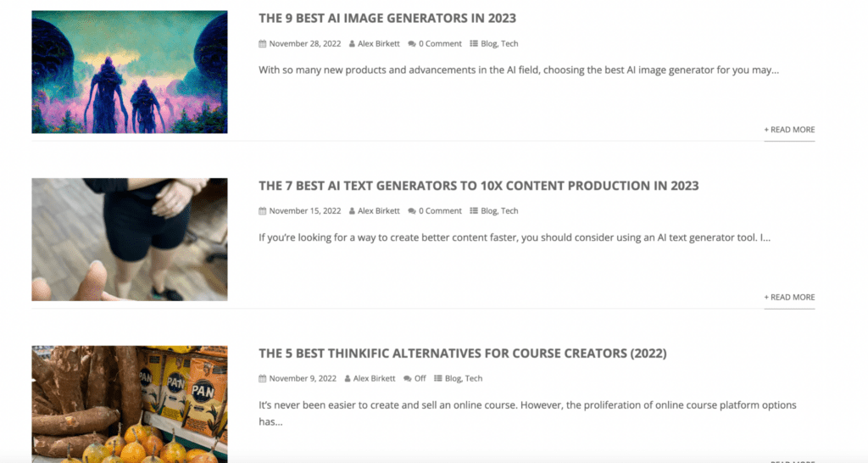Click the category list icon in the text generators post
The width and height of the screenshot is (868, 463).
pos(474,211)
